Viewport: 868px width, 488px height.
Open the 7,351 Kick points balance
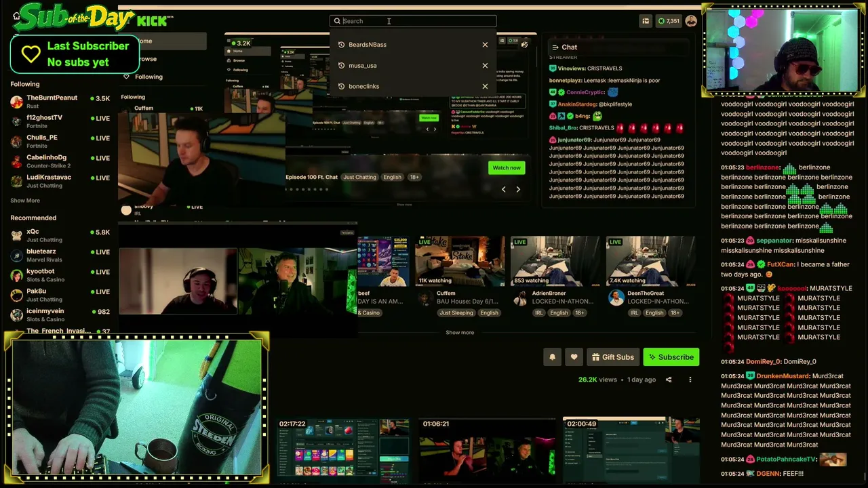[668, 21]
